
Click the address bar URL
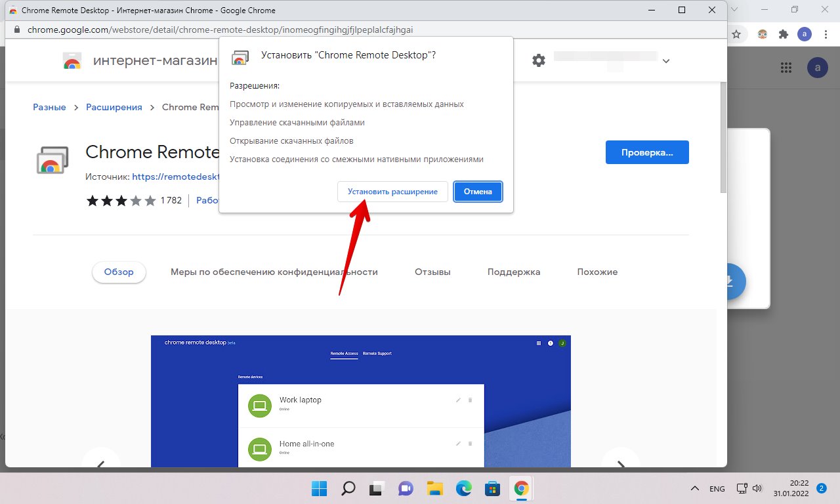(220, 30)
